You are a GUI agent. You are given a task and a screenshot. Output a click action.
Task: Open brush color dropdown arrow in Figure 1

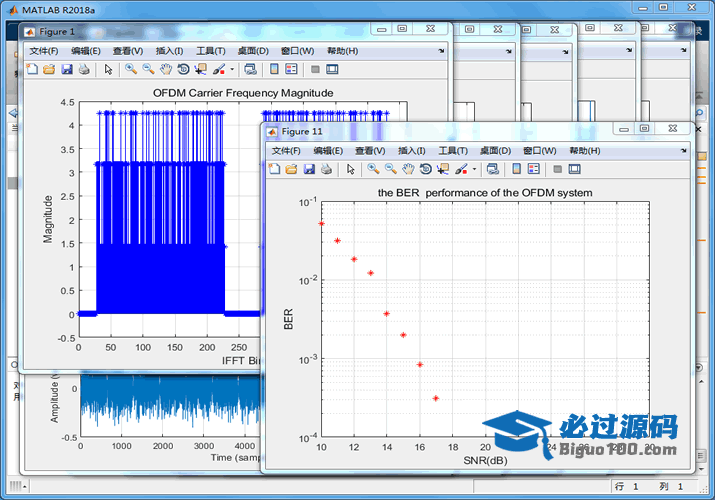click(x=232, y=69)
